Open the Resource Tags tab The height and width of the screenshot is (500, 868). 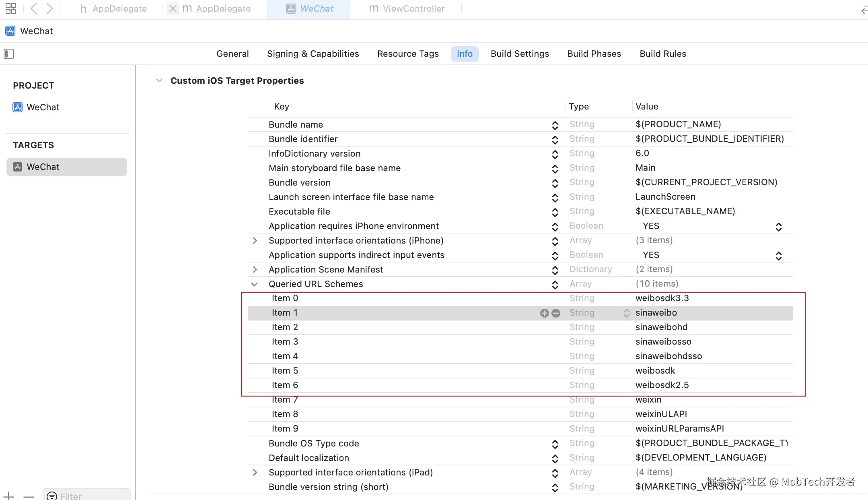[x=408, y=54]
